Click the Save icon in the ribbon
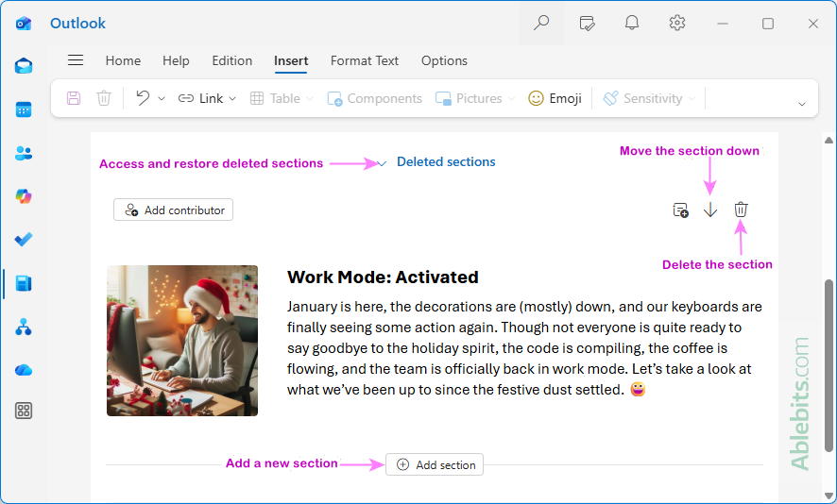Screen dimensions: 837x504 (74, 98)
